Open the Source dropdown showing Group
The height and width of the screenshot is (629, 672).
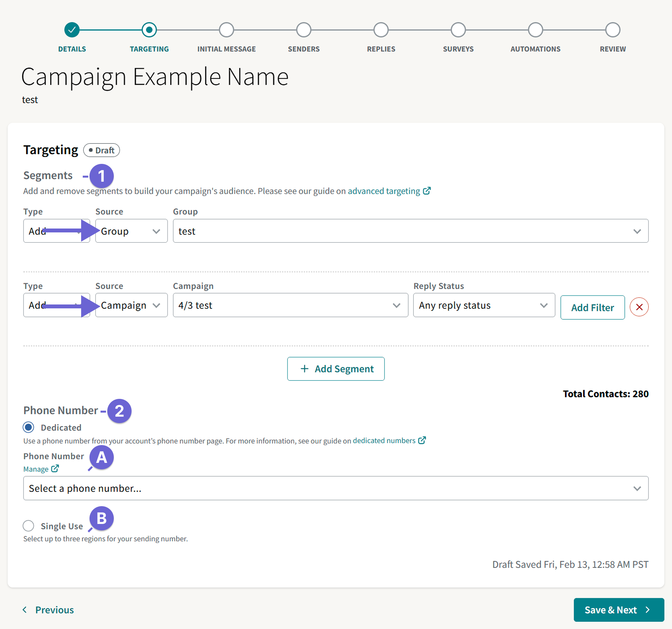(131, 231)
